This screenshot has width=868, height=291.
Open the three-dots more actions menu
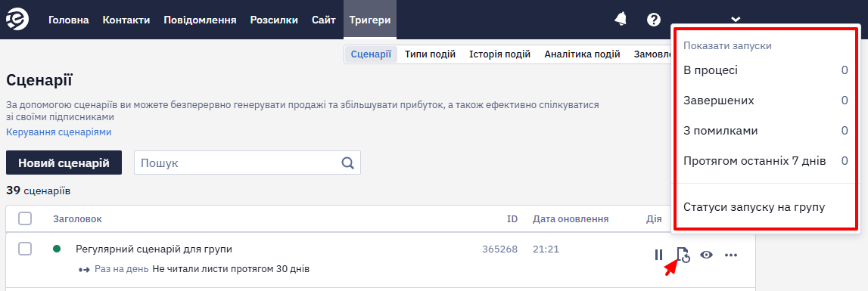(x=731, y=255)
